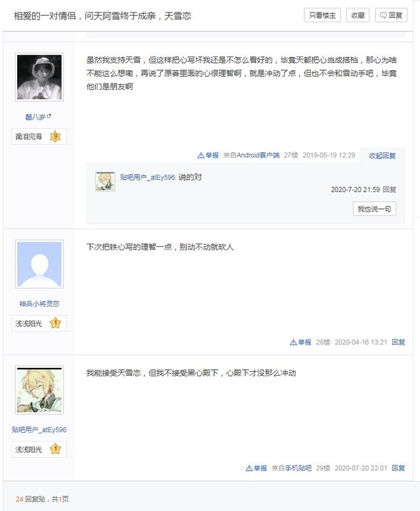420x511 pixels.
Task: Open avatar of user 酷八岁
Action: click(39, 78)
